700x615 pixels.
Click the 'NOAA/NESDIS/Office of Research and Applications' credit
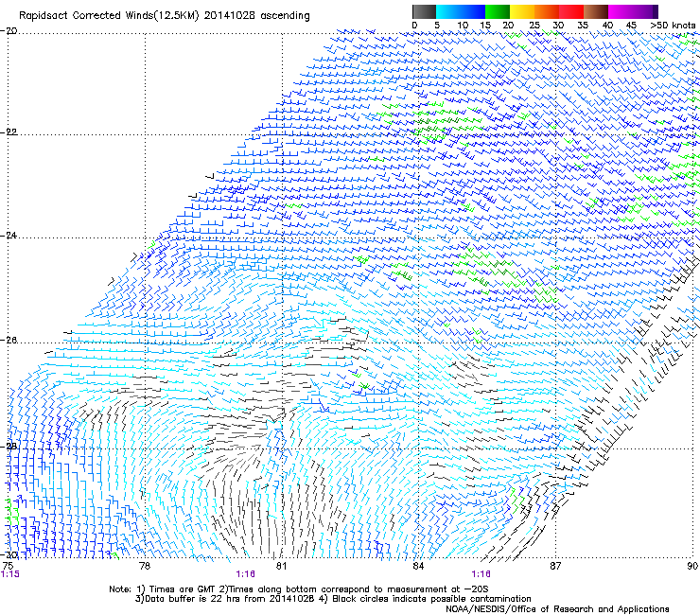[x=557, y=609]
